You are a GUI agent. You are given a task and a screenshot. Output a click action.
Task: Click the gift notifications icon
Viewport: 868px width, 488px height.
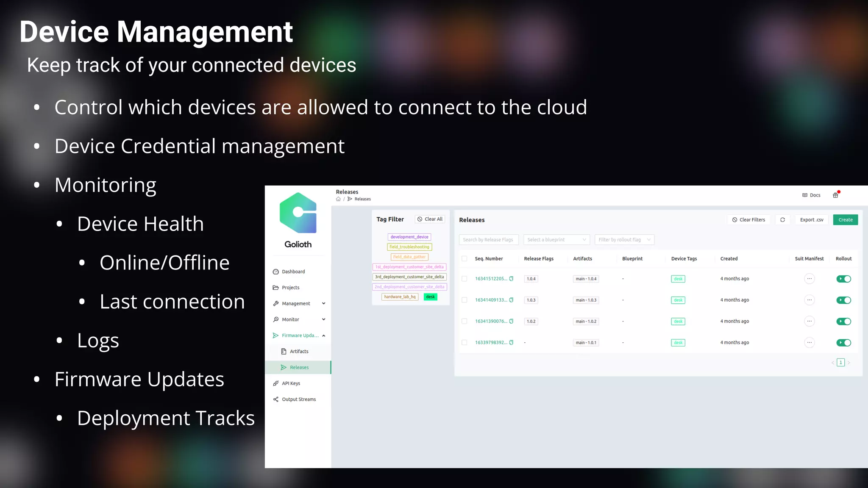point(835,195)
